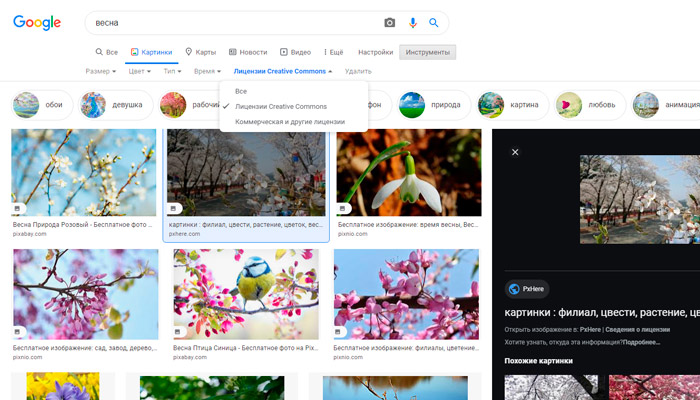Click license badge icon on white blossom image
This screenshot has width=700, height=400.
tap(17, 208)
